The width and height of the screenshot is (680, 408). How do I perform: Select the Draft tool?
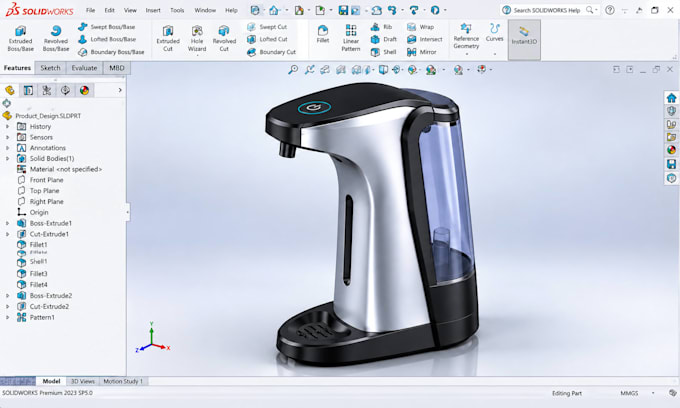coord(384,39)
